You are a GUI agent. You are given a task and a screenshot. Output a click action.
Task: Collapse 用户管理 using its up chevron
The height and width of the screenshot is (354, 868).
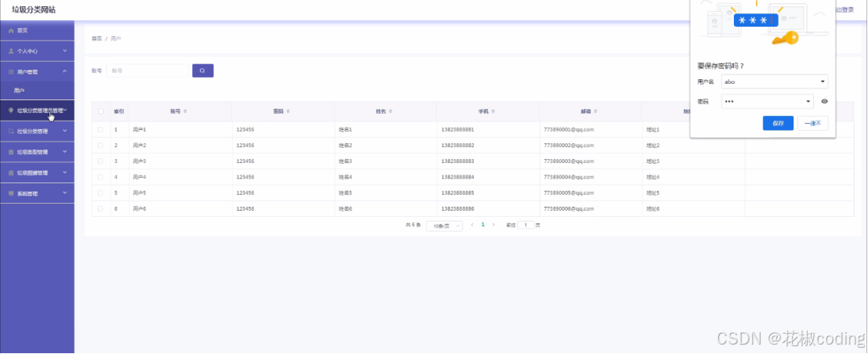(65, 71)
